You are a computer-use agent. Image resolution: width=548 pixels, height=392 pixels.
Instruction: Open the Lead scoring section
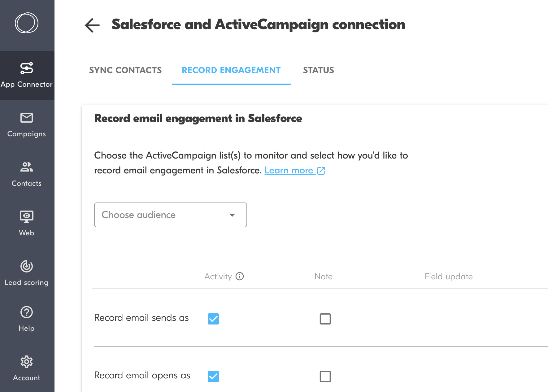pyautogui.click(x=26, y=266)
